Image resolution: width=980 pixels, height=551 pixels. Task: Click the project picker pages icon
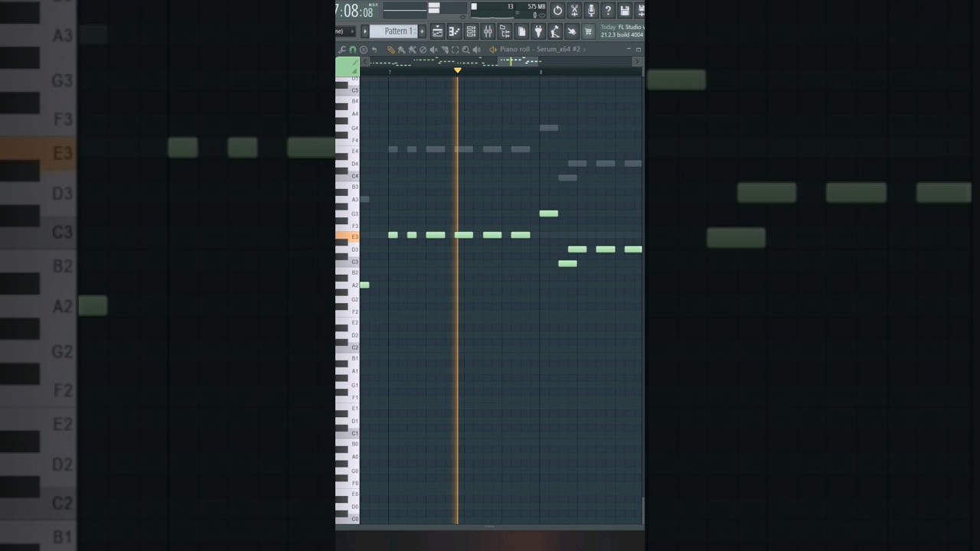pos(521,31)
